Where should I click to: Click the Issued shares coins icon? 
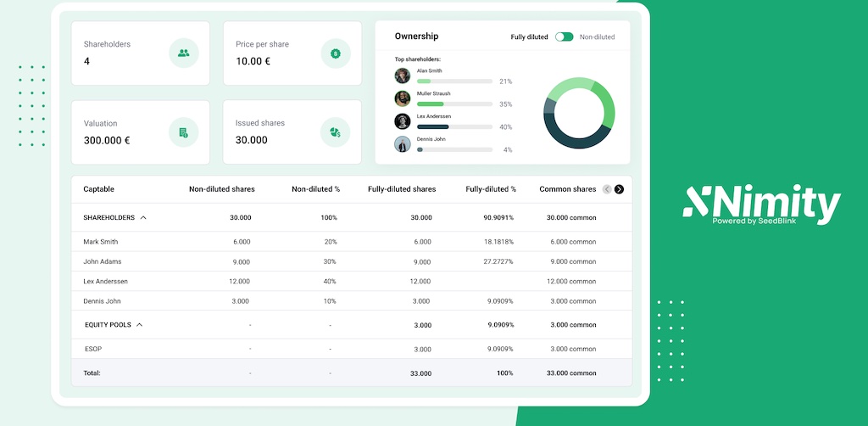tap(336, 132)
